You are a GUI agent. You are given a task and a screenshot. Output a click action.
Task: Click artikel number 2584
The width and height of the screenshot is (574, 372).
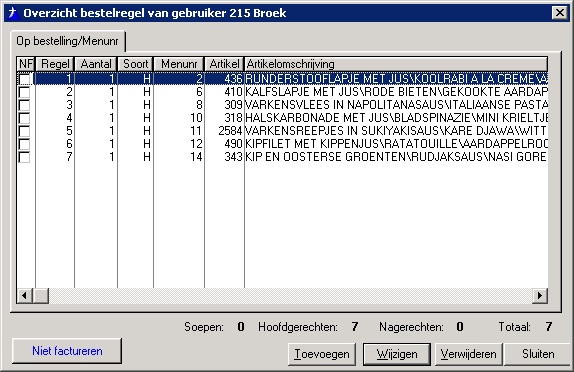pos(231,131)
